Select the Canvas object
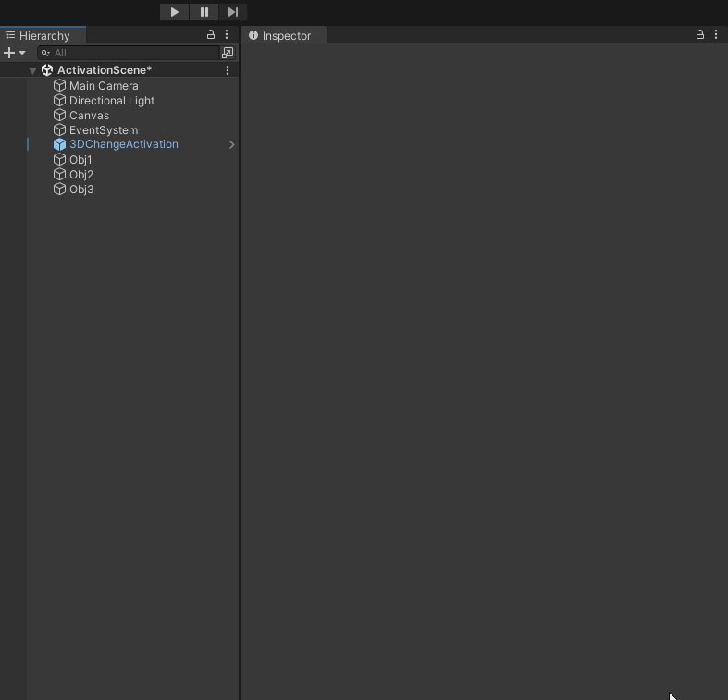Viewport: 728px width, 700px height. [89, 116]
